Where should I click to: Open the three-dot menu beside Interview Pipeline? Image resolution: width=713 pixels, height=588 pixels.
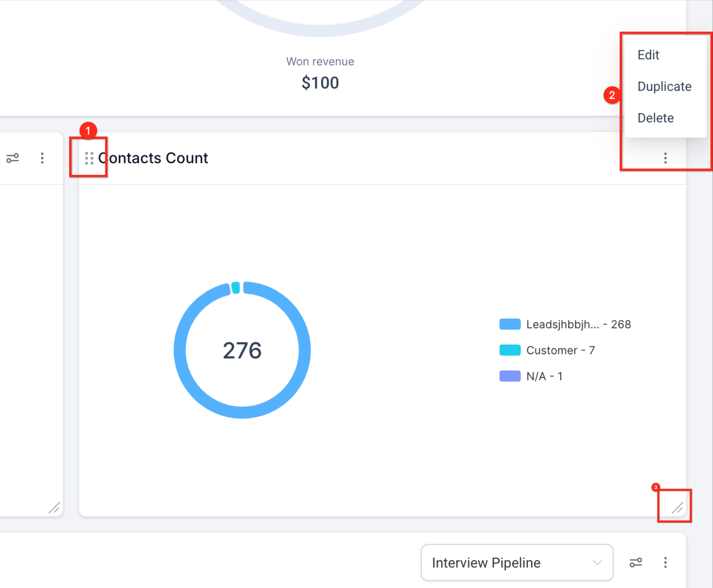665,562
